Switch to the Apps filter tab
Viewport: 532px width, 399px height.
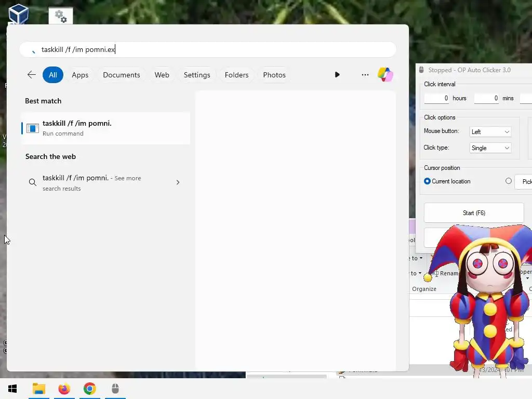80,75
